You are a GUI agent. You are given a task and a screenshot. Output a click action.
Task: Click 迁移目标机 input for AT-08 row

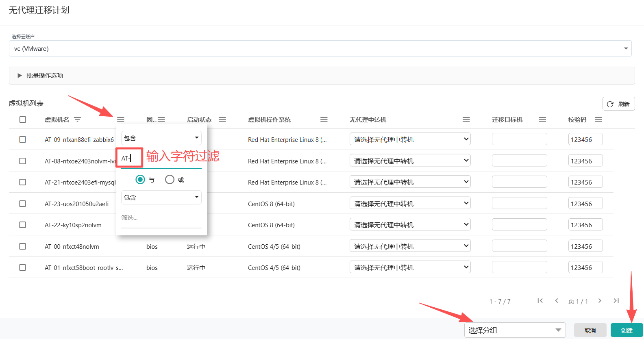[x=520, y=161]
